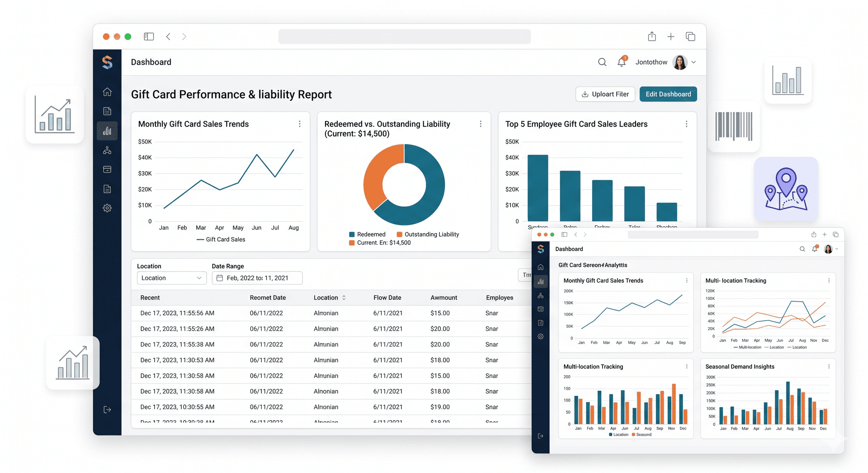
Task: Select analytics chart icon in small window sidebar
Action: click(541, 281)
